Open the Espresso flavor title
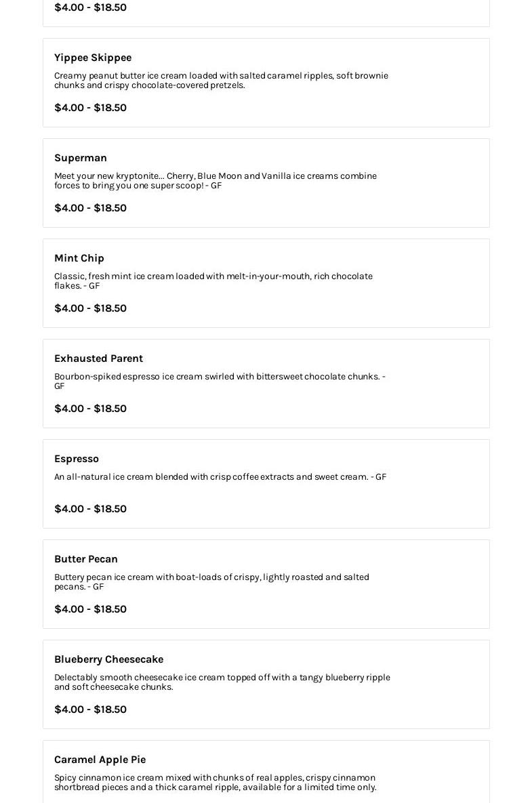 point(77,459)
